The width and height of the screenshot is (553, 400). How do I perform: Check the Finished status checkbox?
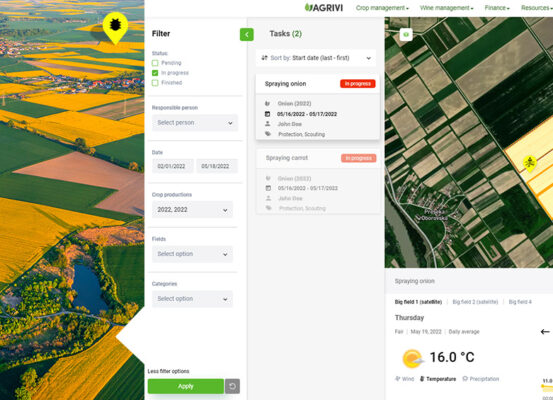(155, 83)
